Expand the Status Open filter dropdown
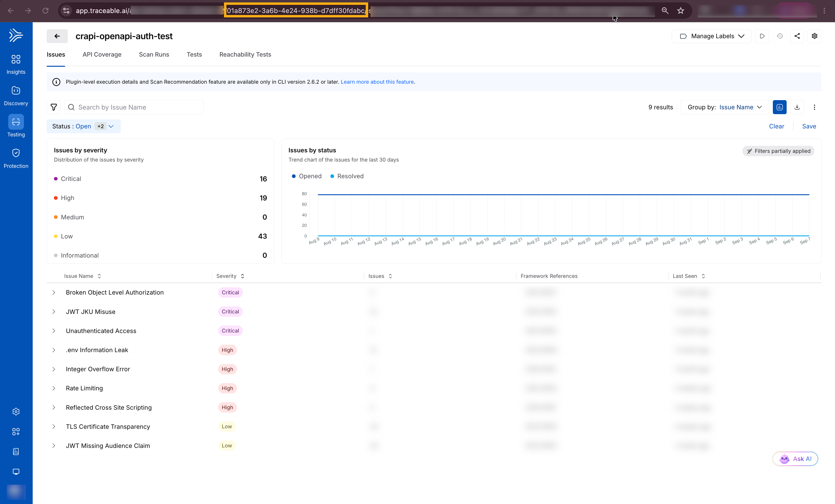 pyautogui.click(x=83, y=126)
